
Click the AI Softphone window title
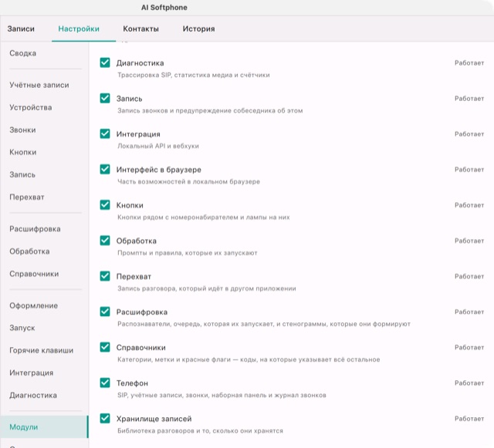164,8
